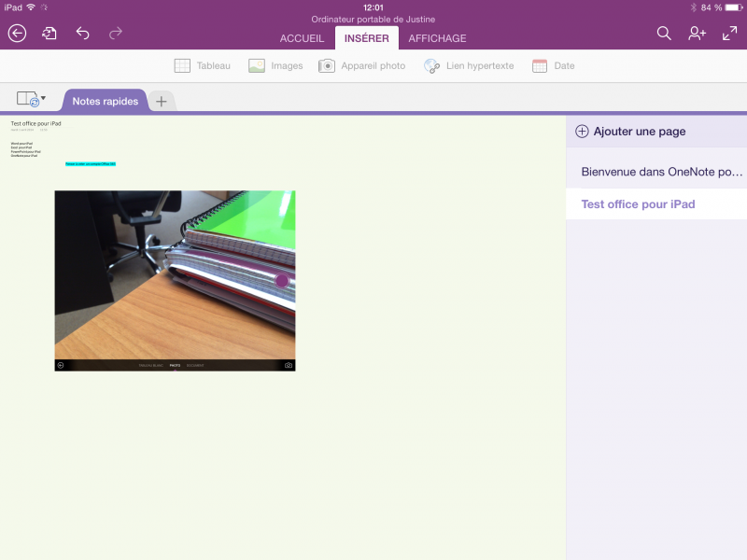This screenshot has height=560, width=747.
Task: Select the Notes rapides section tab
Action: click(x=106, y=101)
